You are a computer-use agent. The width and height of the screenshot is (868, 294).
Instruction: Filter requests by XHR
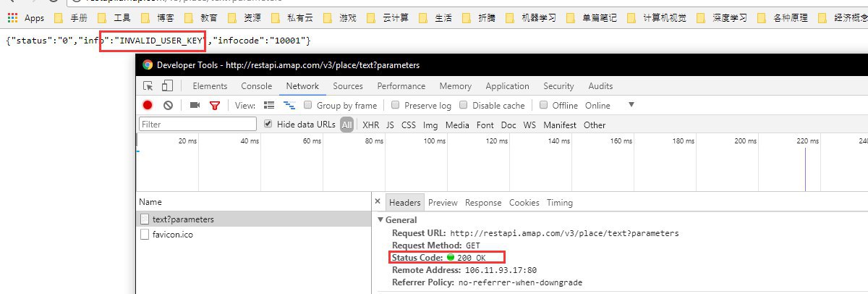[x=371, y=125]
